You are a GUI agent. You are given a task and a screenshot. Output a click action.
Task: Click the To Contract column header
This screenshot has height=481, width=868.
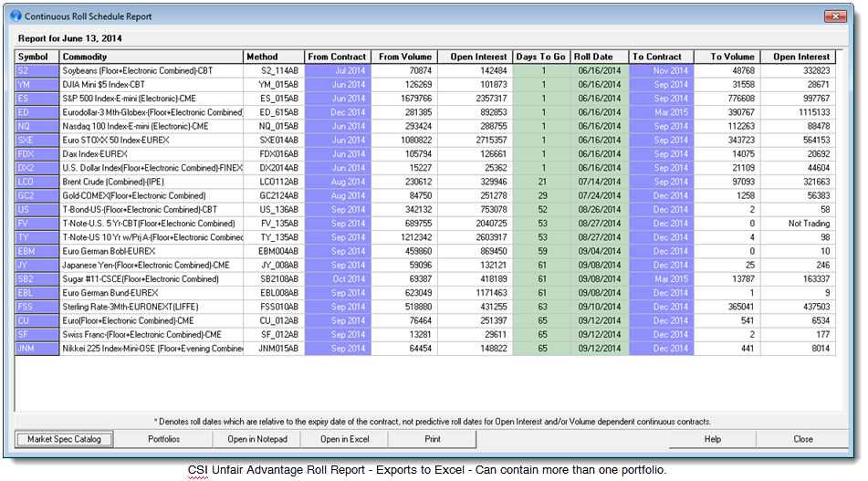pyautogui.click(x=661, y=57)
